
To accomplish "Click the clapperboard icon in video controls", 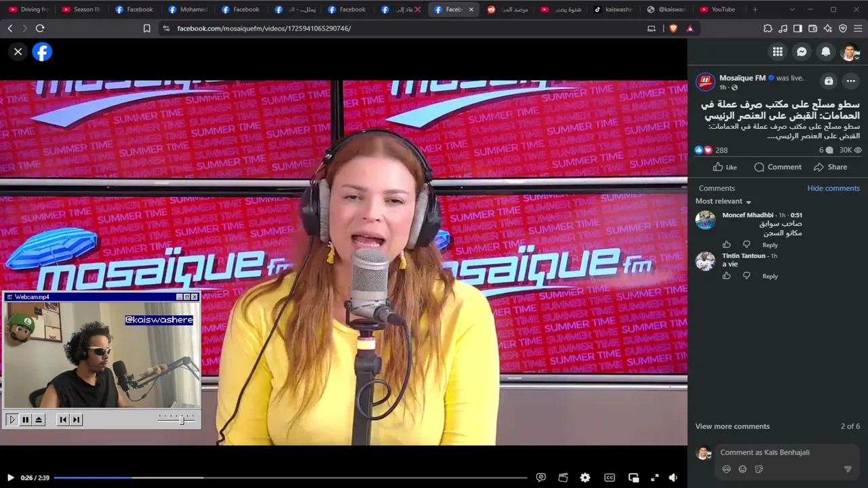I will (563, 478).
